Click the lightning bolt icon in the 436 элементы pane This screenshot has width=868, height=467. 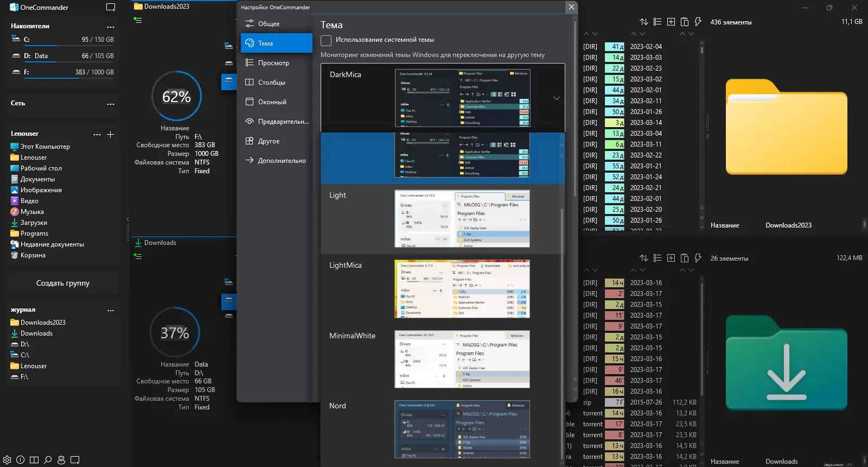[698, 22]
